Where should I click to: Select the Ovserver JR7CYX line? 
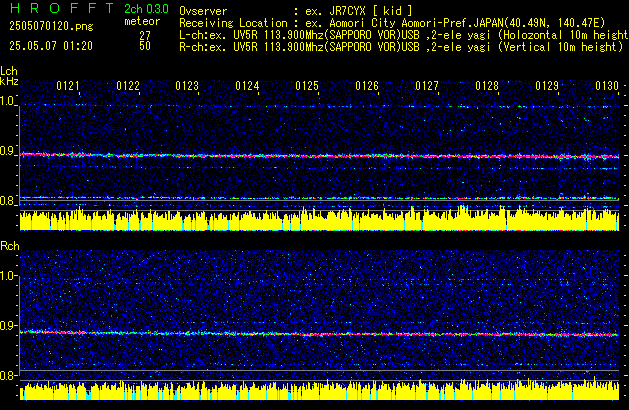click(x=296, y=11)
